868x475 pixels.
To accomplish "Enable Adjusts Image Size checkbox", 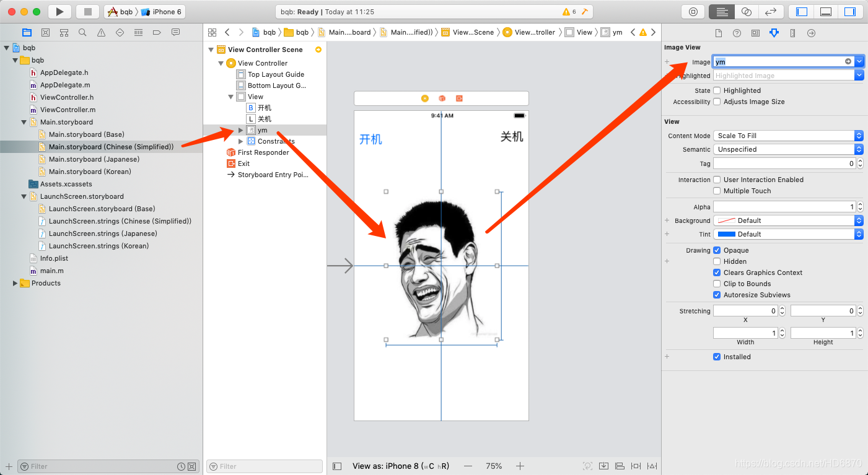I will [x=717, y=102].
